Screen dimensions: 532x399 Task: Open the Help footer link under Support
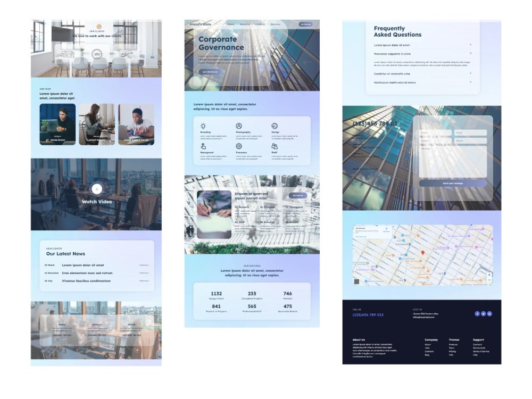click(475, 355)
